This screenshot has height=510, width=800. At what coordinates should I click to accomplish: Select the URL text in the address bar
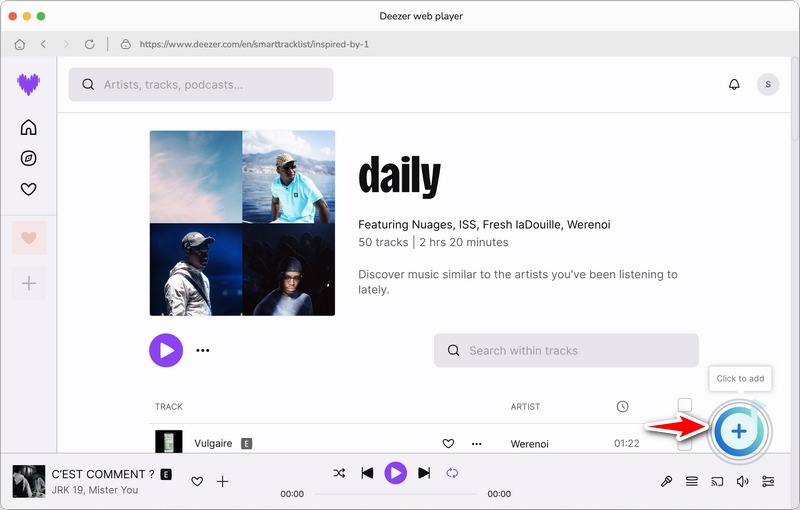pyautogui.click(x=254, y=44)
